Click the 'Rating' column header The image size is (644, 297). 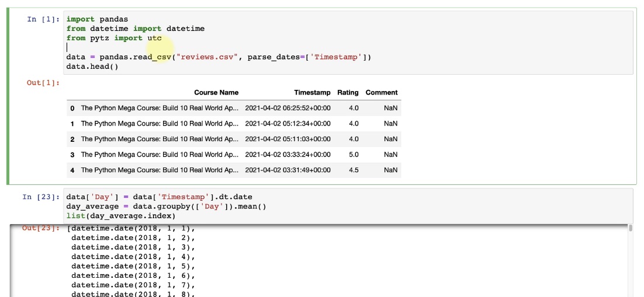[x=348, y=93]
